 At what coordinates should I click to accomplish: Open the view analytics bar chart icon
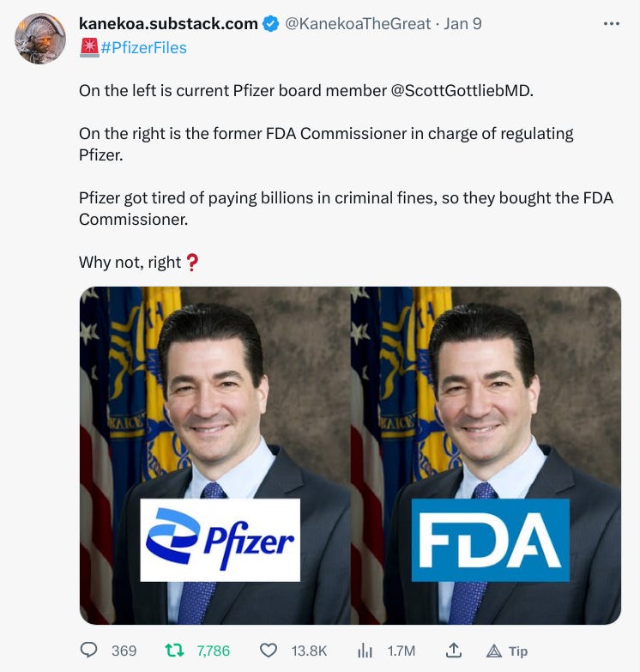[x=365, y=651]
